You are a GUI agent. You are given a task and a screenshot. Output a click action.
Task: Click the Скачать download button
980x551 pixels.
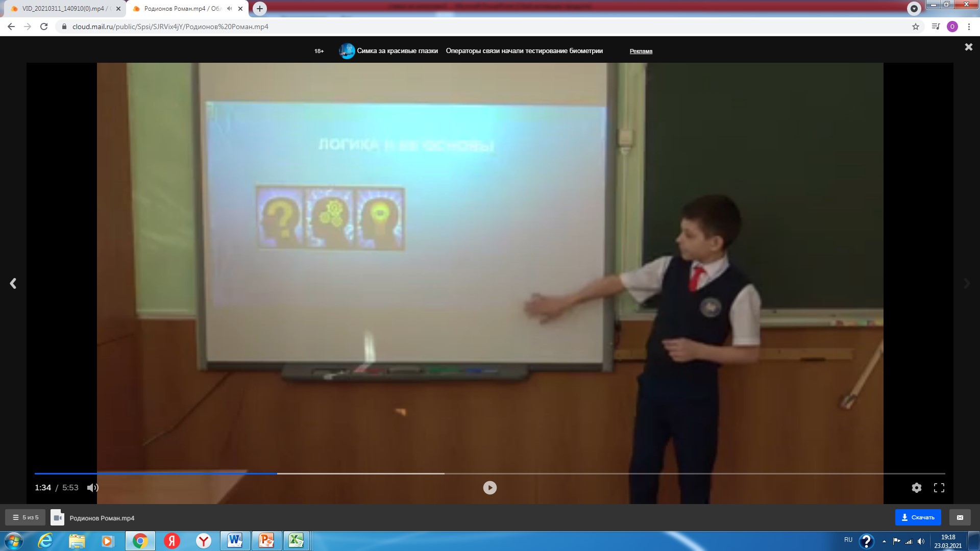(918, 517)
